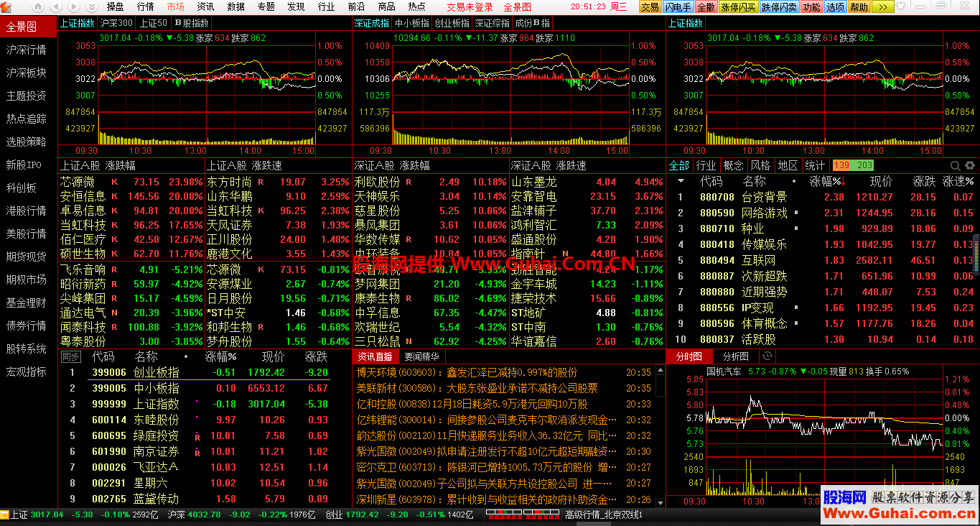Open the 热点 menu
The image size is (980, 526).
416,6
